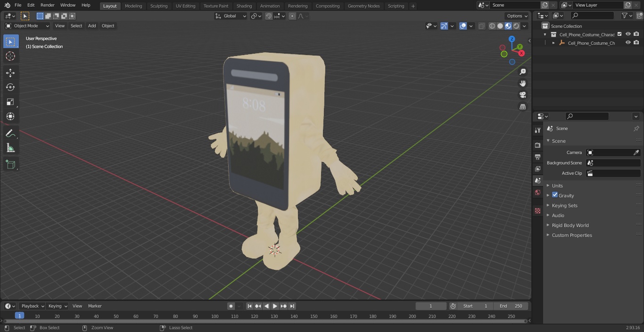Activate the Transform tool

coord(10,116)
